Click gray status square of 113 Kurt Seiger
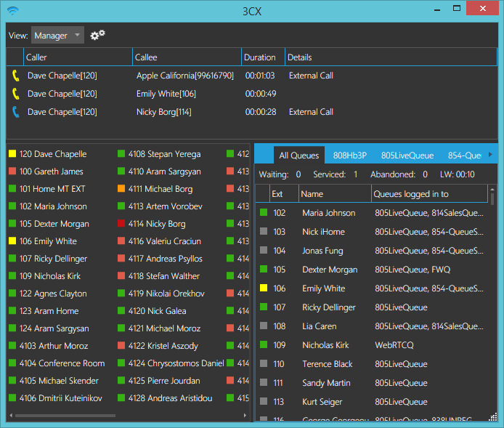This screenshot has height=428, width=504. [x=264, y=401]
